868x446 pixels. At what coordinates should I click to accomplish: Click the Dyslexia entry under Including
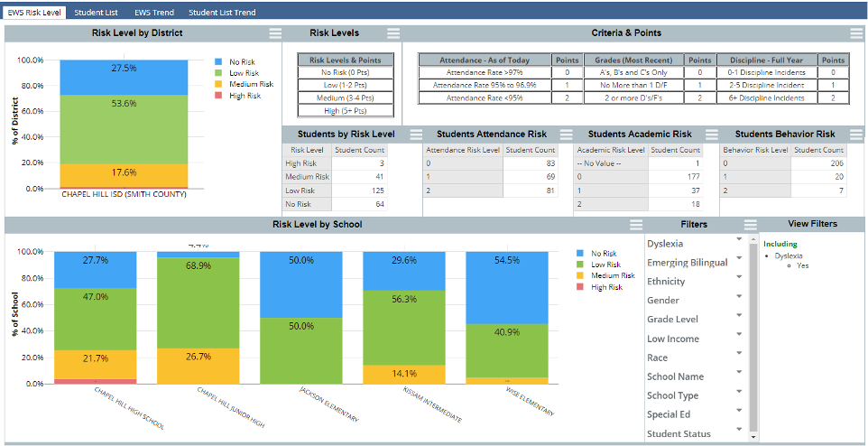[789, 256]
